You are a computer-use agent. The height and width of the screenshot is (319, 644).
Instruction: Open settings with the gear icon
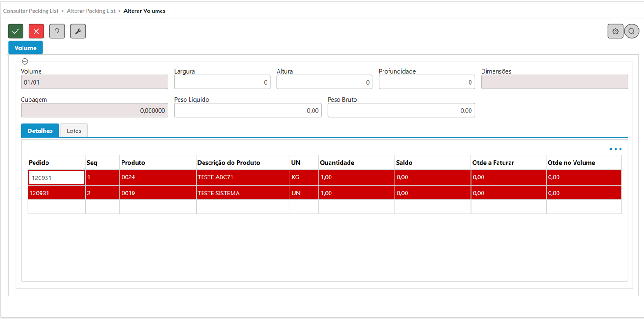615,31
